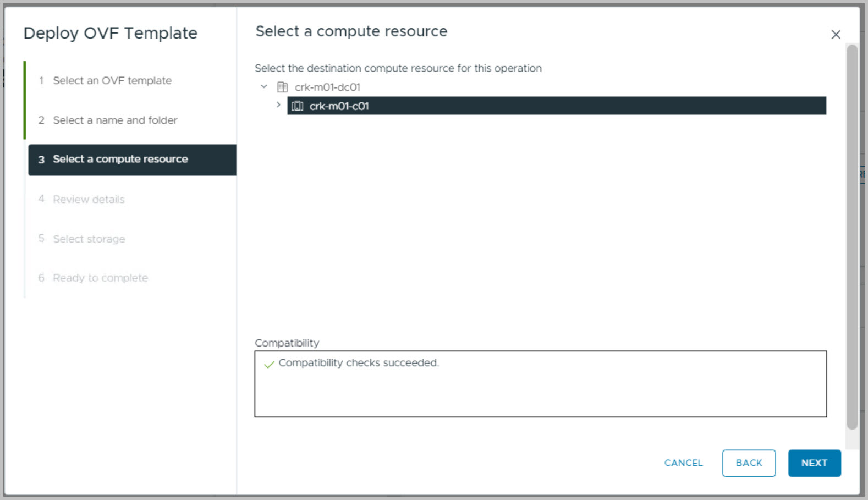Image resolution: width=868 pixels, height=500 pixels.
Task: Click the green compatibility checkmark icon
Action: pyautogui.click(x=269, y=364)
